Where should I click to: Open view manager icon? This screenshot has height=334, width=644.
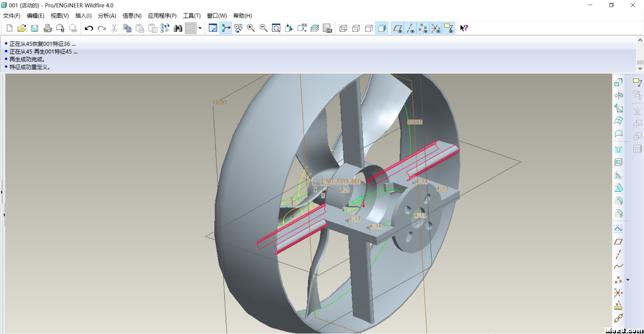point(327,28)
